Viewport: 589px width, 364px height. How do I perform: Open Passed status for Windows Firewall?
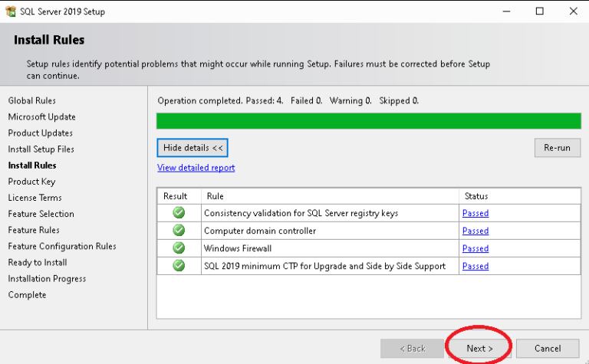pos(475,248)
